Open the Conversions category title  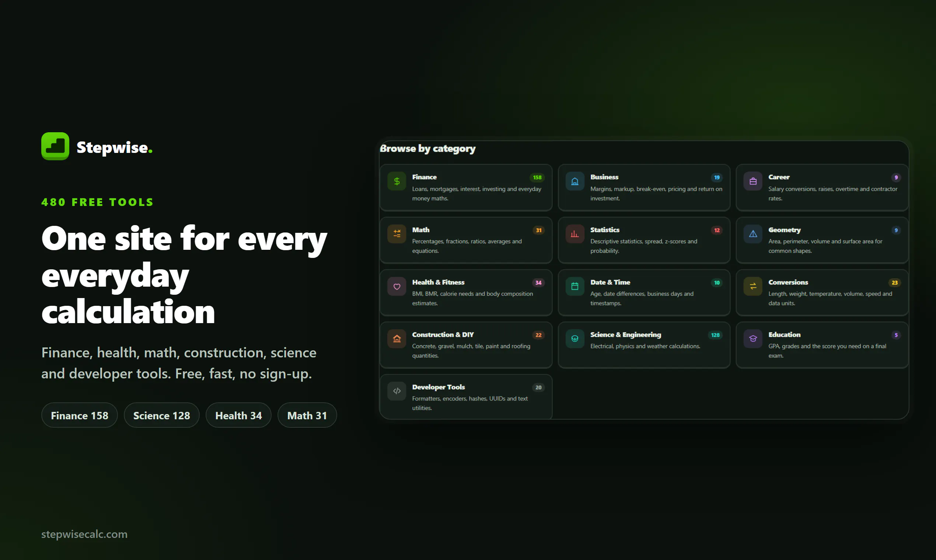(788, 282)
